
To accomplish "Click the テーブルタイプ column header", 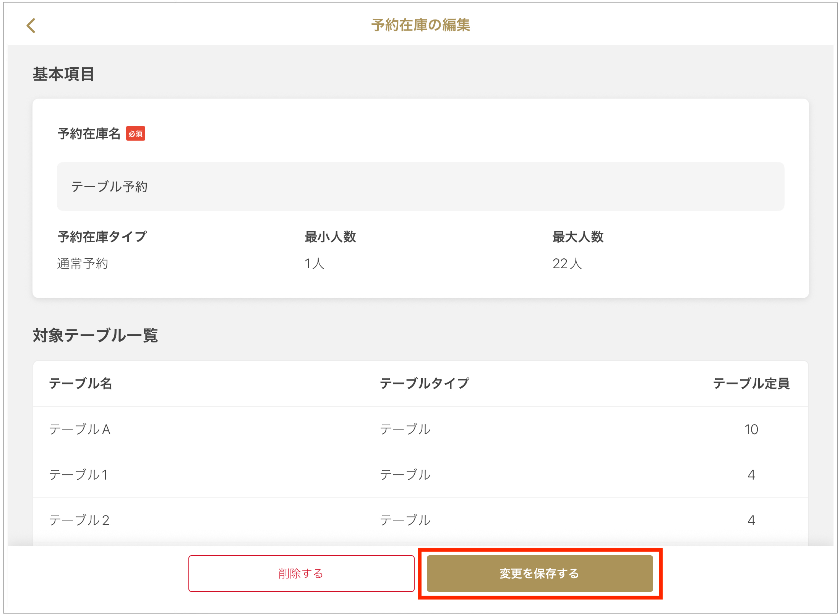I will coord(424,383).
